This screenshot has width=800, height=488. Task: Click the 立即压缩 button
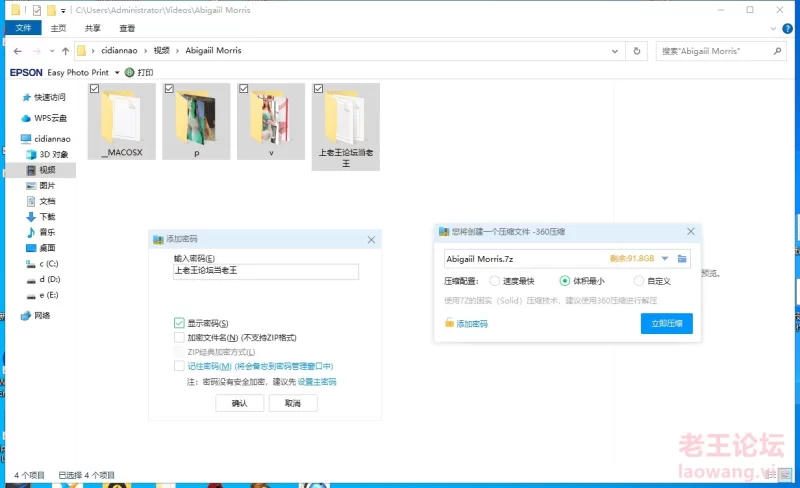click(666, 324)
